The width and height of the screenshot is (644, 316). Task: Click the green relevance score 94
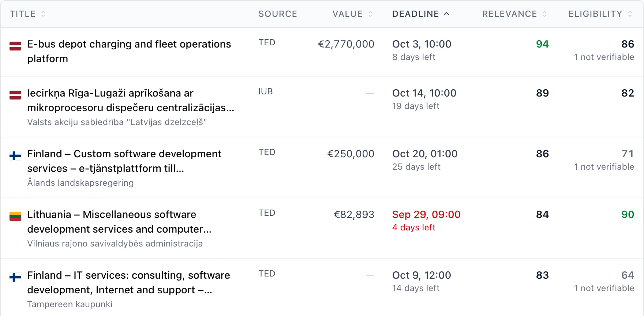pos(542,44)
